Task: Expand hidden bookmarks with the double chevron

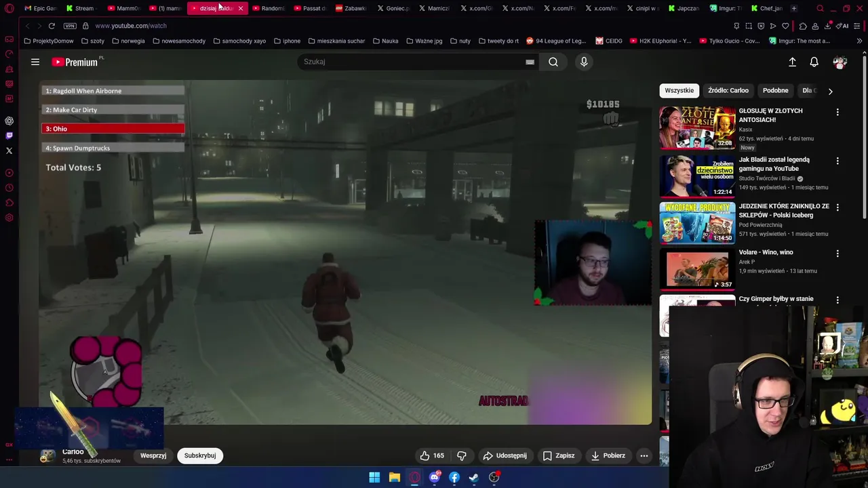Action: tap(859, 41)
